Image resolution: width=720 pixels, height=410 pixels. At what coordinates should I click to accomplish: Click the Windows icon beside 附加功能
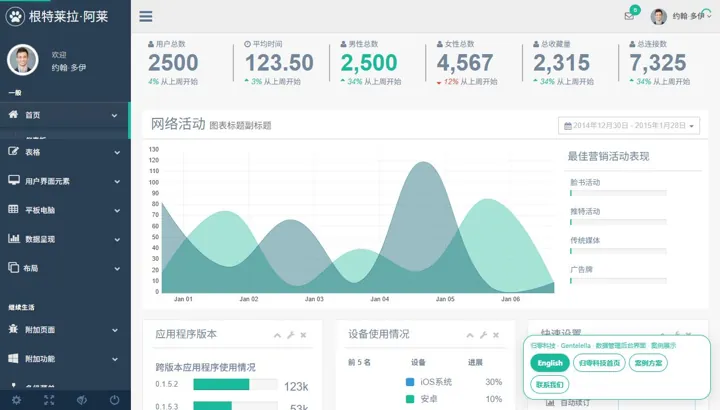click(x=13, y=358)
